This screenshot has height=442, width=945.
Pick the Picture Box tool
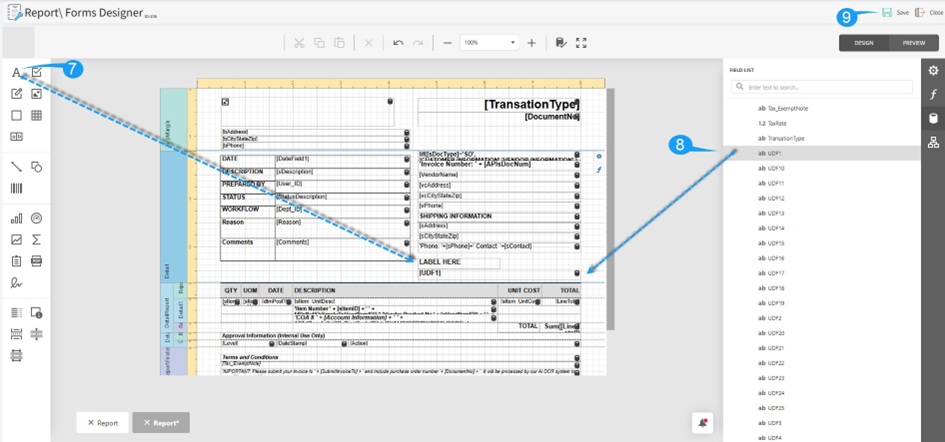37,94
